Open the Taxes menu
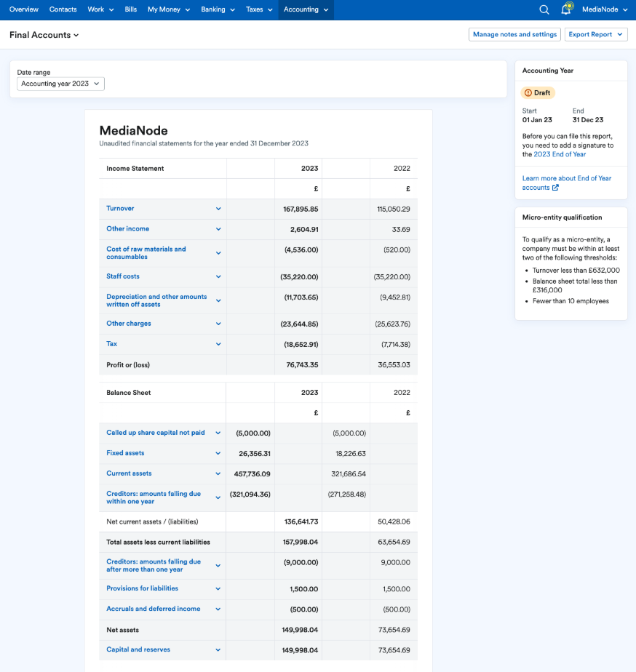This screenshot has height=672, width=636. tap(259, 9)
